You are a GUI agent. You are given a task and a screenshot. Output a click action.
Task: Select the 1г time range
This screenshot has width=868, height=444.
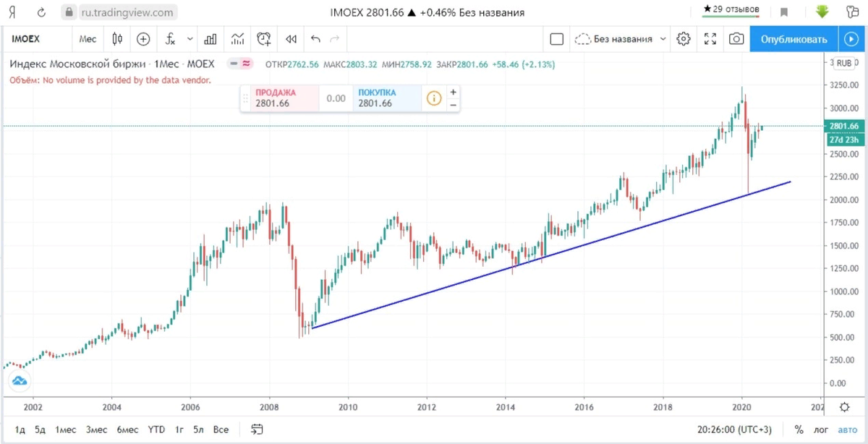click(x=179, y=430)
